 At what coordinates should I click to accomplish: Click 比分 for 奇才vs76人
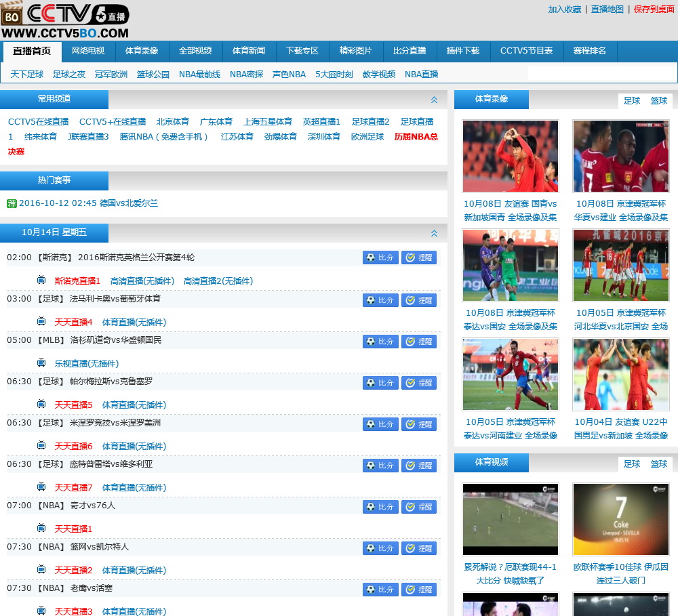[x=380, y=507]
